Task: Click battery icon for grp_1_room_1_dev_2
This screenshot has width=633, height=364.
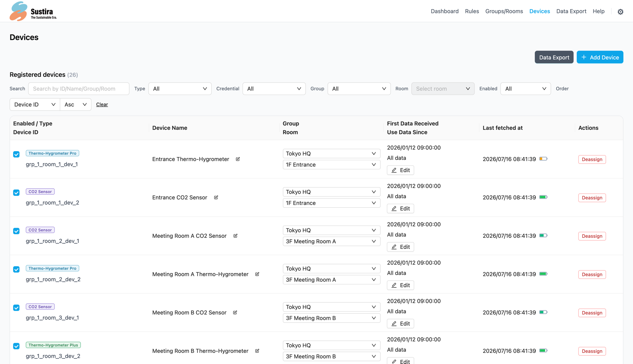Action: (x=543, y=197)
